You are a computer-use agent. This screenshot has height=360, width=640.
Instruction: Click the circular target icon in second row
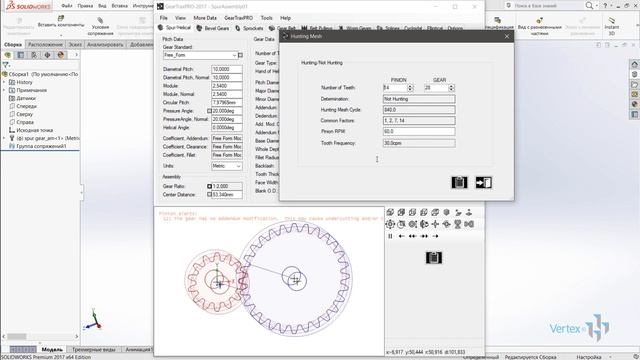[390, 224]
